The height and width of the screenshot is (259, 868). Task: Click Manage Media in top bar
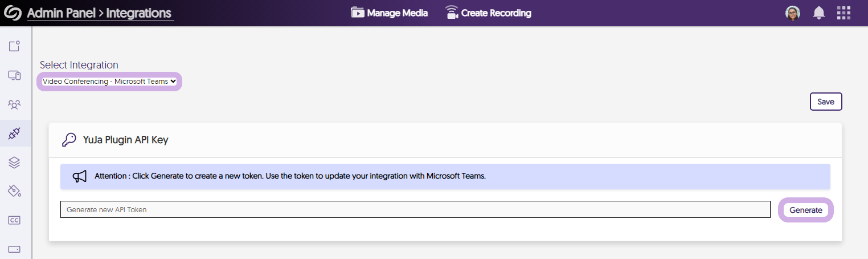[x=390, y=13]
